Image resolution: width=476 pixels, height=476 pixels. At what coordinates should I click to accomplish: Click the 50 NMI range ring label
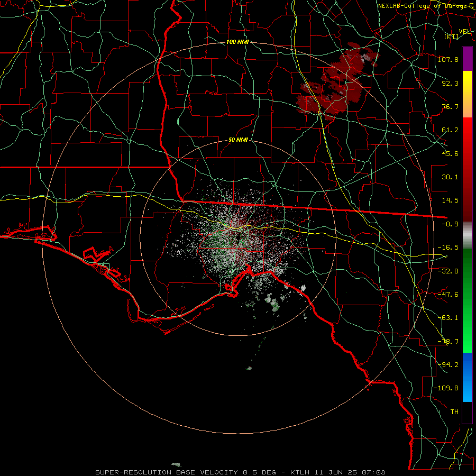(238, 140)
